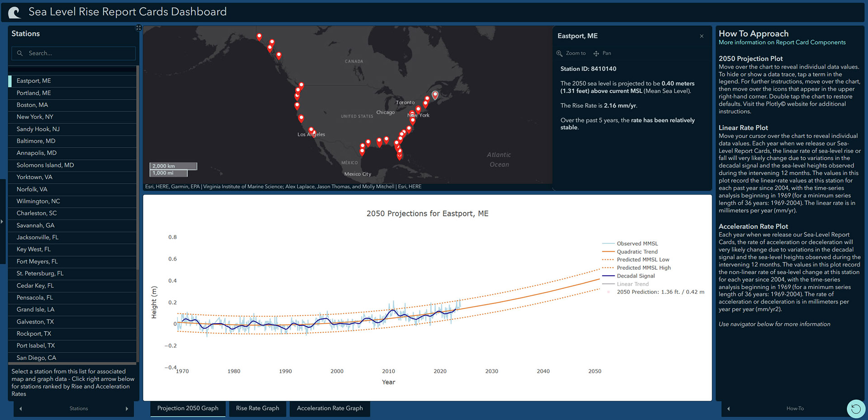Open the Acceleration Rate Graph tab
Screen dimensions: 868x420
(330, 408)
